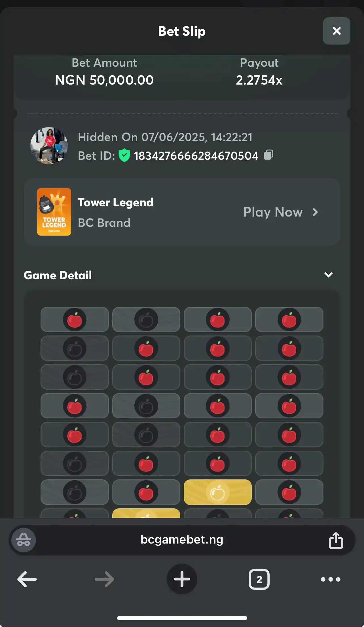Open the three-dot browser menu

(x=331, y=579)
